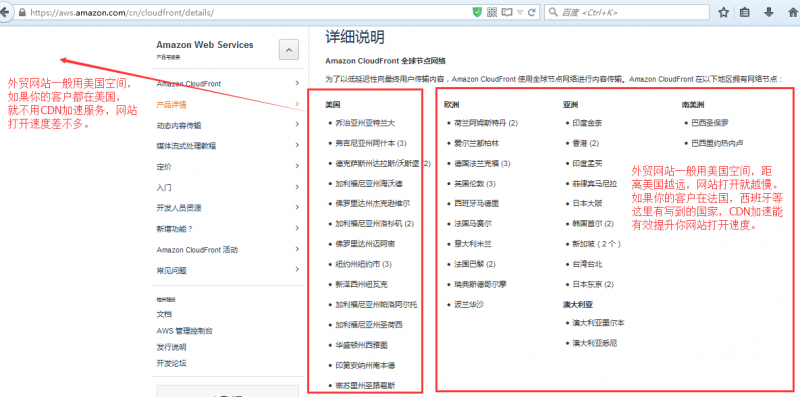Open the Amazon CloudFront sidebar item

pyautogui.click(x=189, y=83)
